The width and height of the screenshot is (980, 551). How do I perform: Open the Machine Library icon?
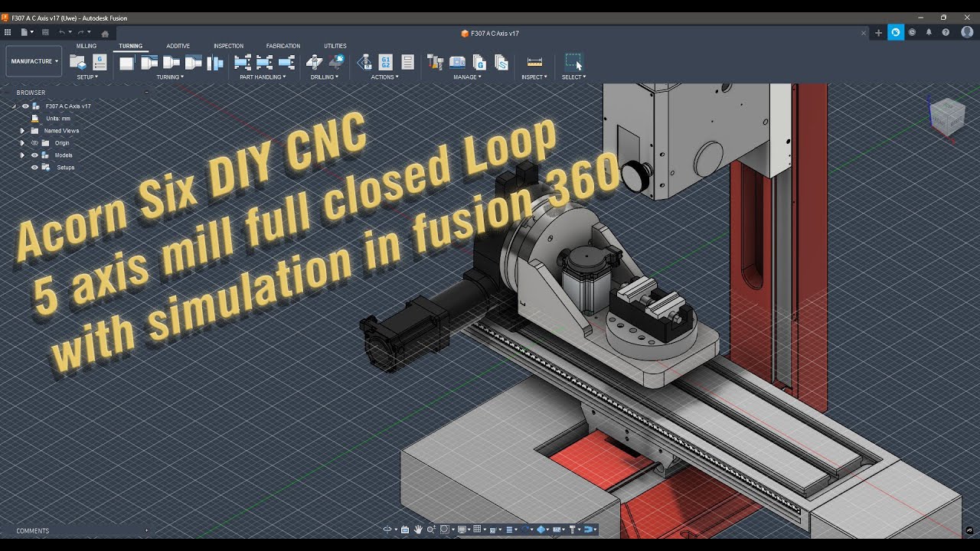(457, 63)
